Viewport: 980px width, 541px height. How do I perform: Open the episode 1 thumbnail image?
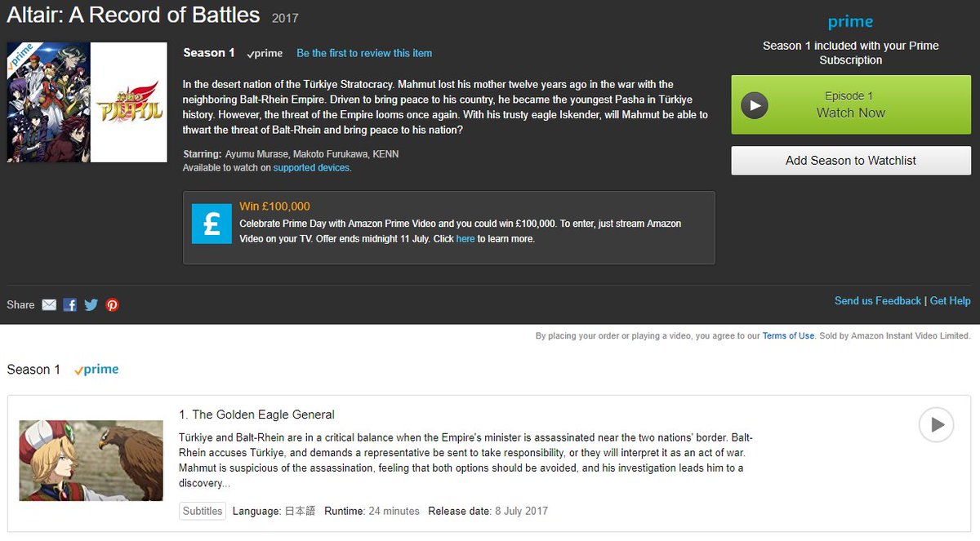click(x=91, y=460)
